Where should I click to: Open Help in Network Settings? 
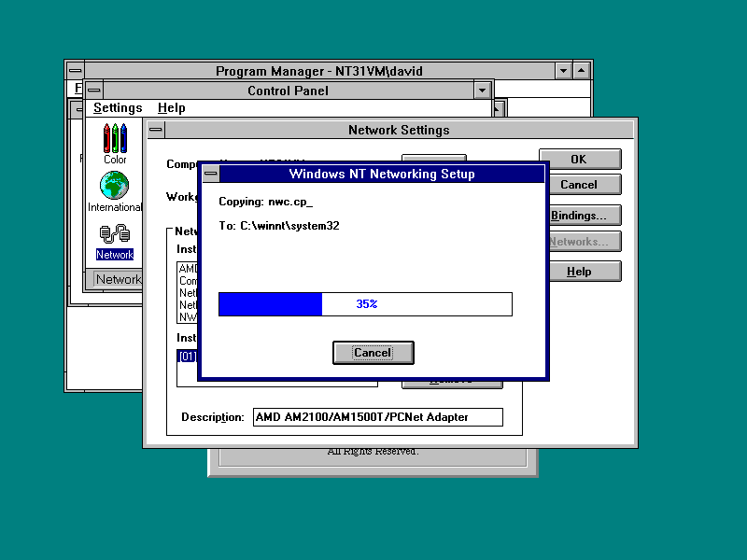(x=585, y=272)
